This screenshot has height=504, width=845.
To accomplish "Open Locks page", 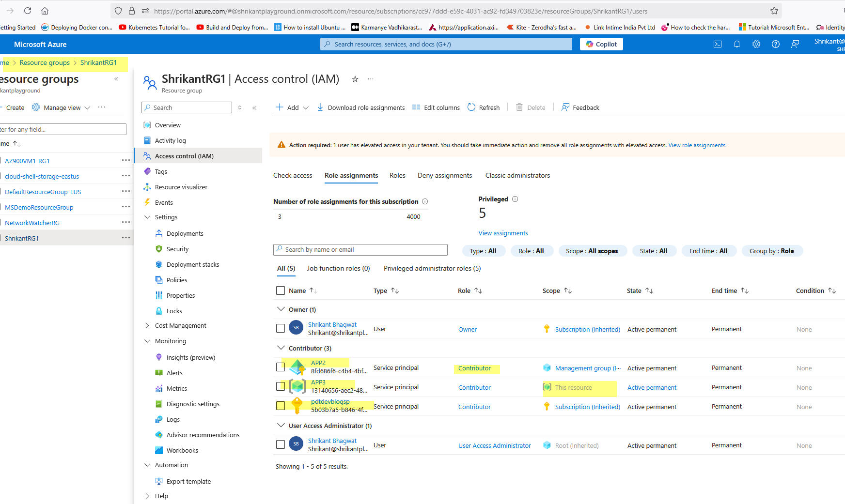I will click(x=174, y=311).
